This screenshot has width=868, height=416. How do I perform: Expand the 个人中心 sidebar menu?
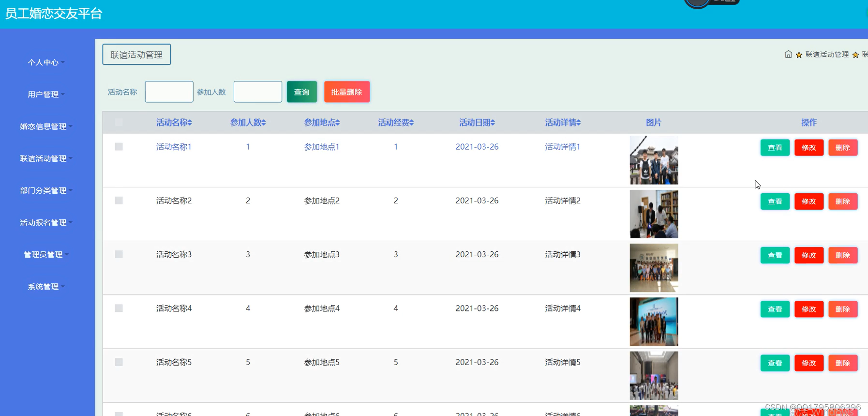[46, 62]
